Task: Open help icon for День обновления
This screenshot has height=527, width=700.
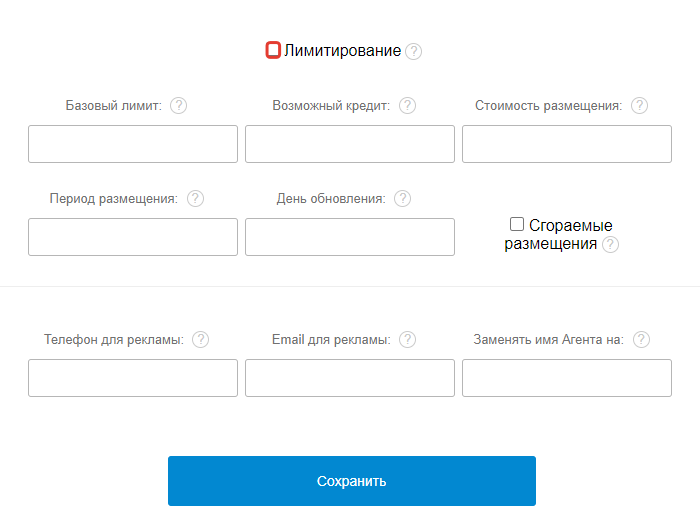Action: [402, 198]
